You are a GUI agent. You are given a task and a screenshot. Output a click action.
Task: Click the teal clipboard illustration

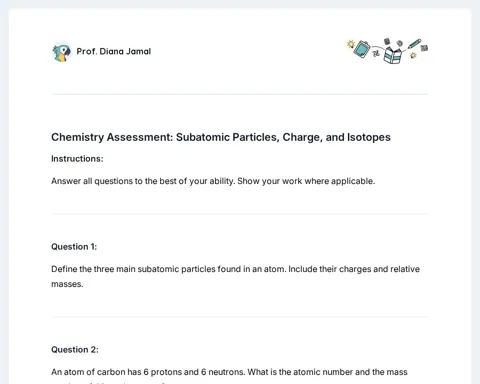point(362,49)
